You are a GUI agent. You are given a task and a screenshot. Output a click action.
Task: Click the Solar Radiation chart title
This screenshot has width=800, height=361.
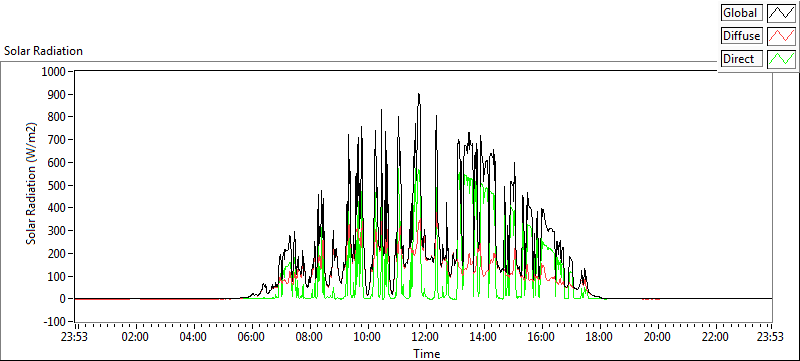[43, 51]
